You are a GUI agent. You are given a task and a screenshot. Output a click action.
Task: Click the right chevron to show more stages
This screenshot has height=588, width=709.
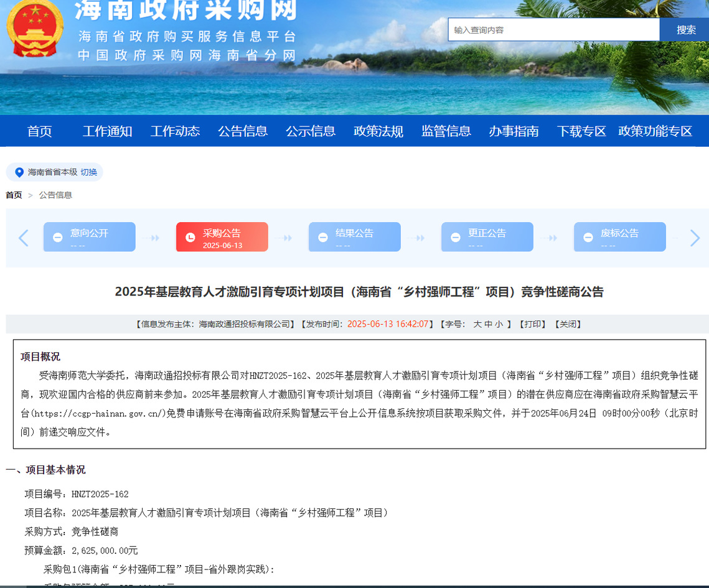click(694, 238)
